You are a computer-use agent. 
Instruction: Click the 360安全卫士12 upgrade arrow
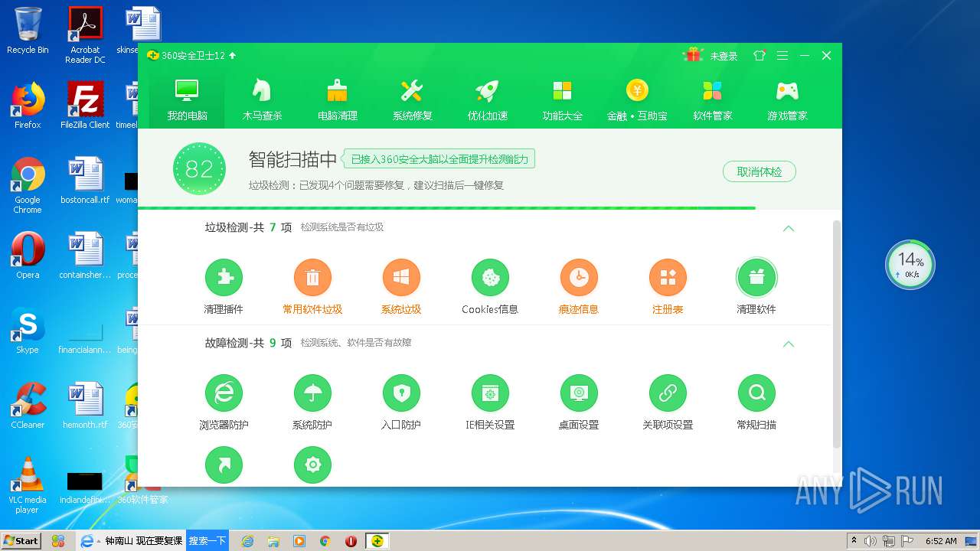pyautogui.click(x=233, y=56)
